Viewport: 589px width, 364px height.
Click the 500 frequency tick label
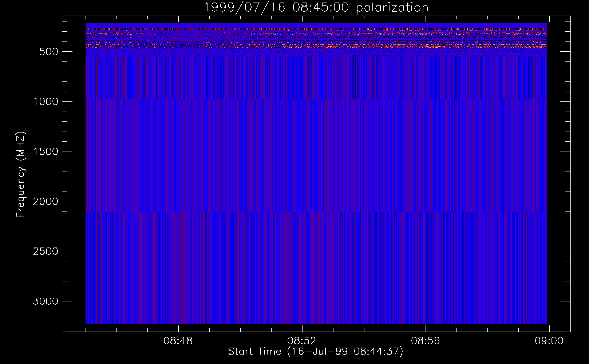point(49,52)
